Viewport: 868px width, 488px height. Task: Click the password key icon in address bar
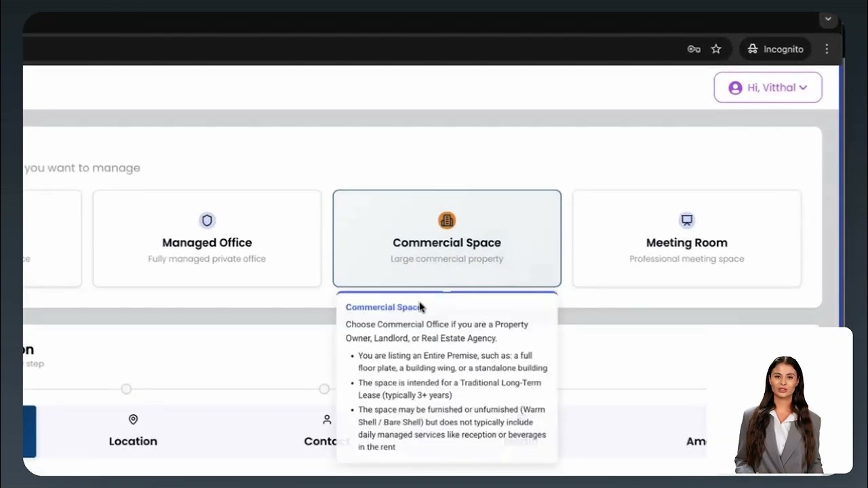[694, 49]
